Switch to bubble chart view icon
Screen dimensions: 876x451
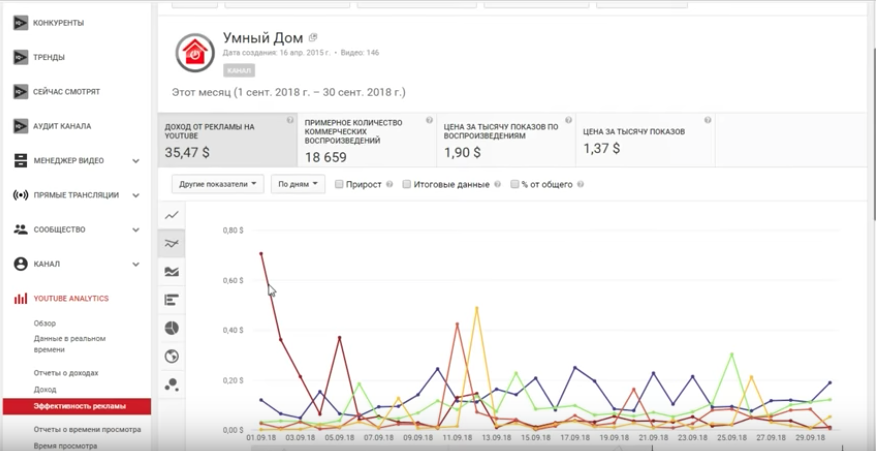tap(172, 384)
